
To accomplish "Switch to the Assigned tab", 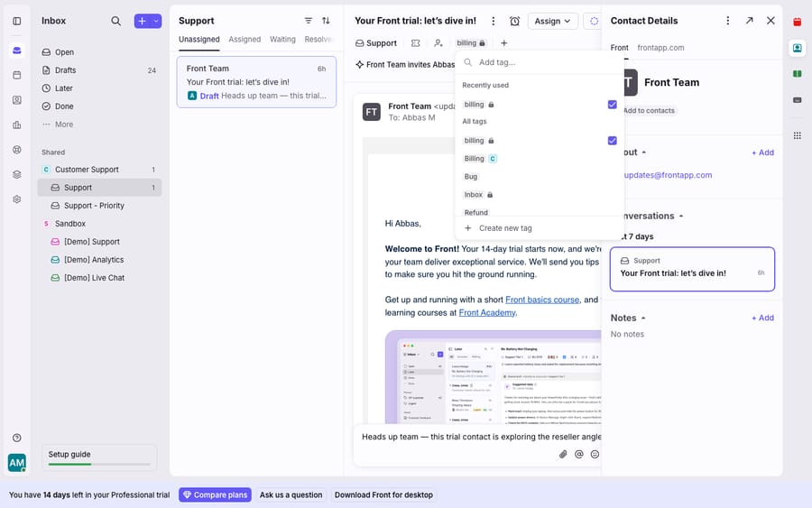I will click(x=245, y=40).
